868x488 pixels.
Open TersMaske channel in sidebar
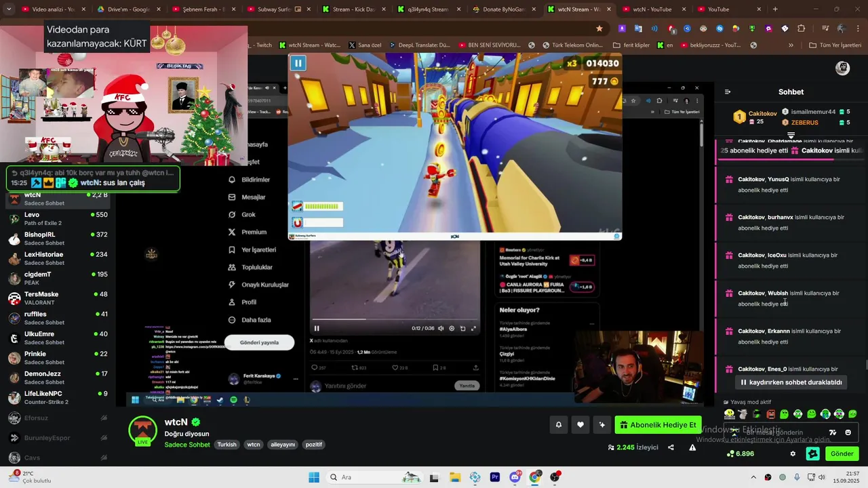pos(58,298)
